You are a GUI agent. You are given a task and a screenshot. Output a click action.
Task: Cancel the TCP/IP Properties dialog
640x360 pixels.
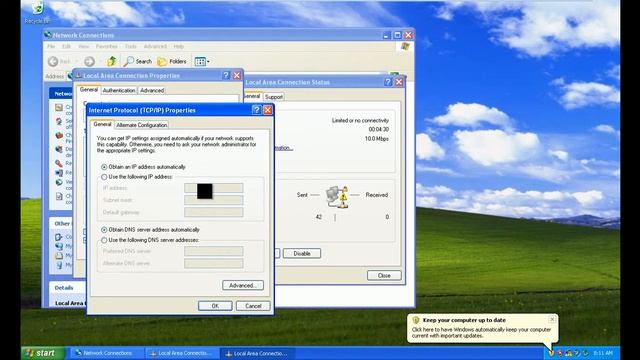click(x=253, y=306)
